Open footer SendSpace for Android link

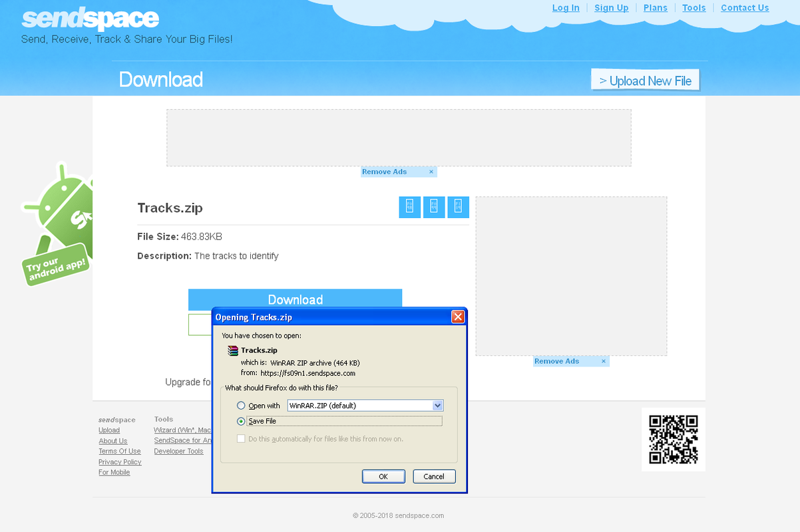183,440
